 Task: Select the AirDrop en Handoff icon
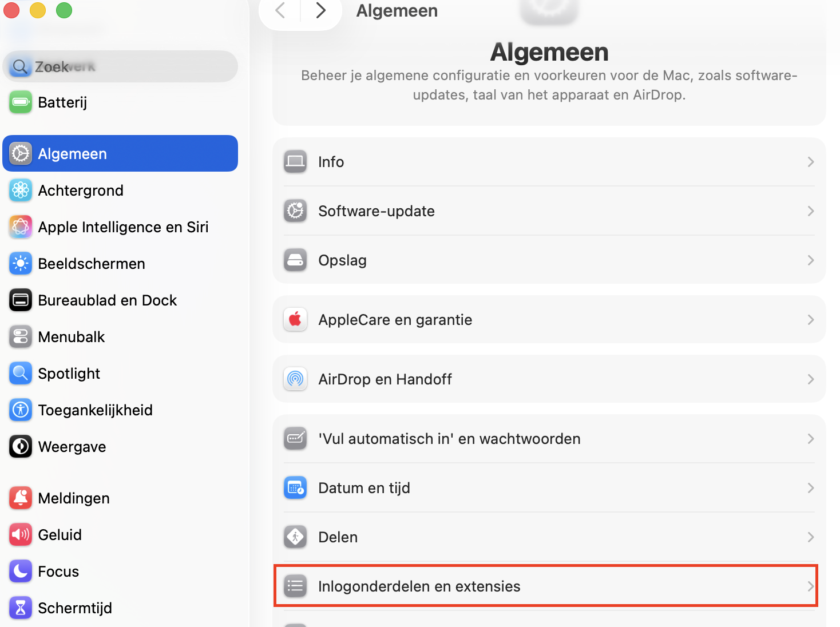coord(295,379)
